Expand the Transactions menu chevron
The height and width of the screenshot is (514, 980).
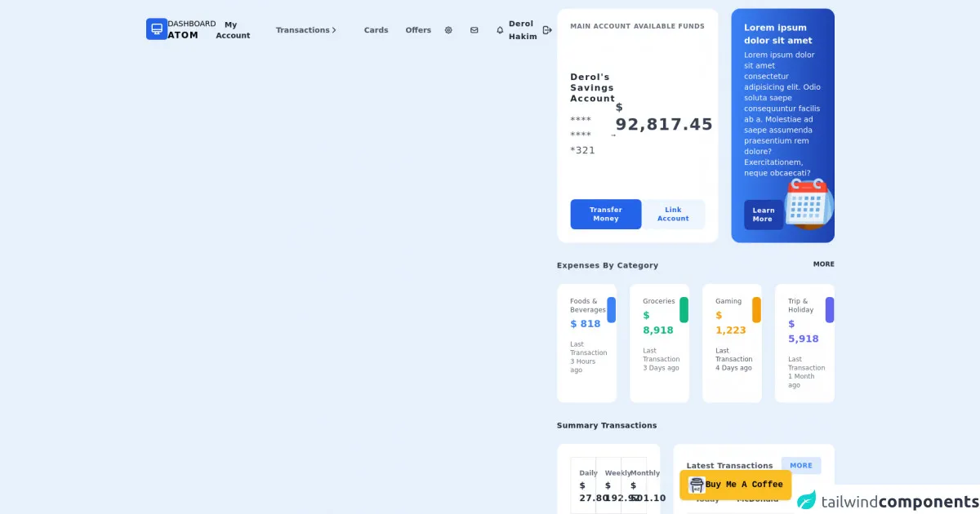334,30
